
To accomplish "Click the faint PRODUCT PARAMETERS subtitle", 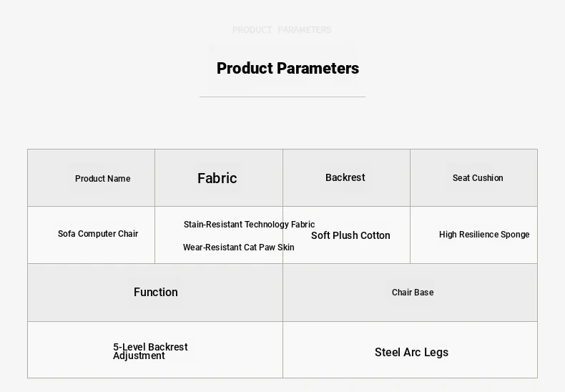I will coord(282,29).
